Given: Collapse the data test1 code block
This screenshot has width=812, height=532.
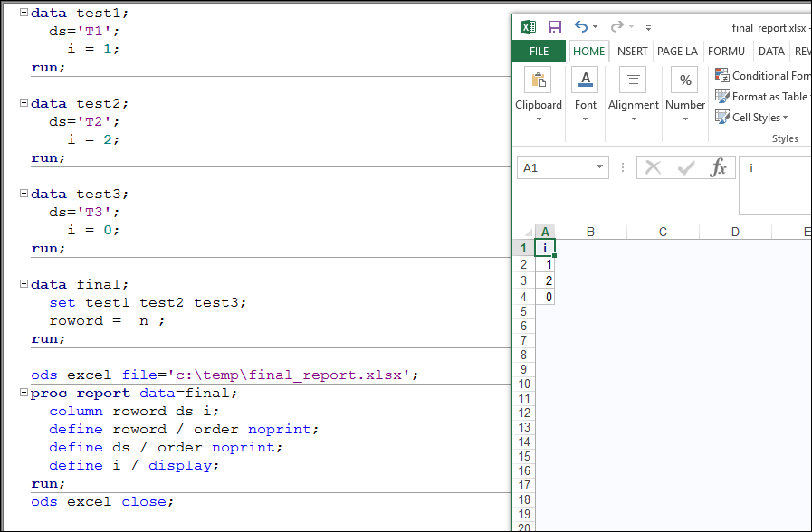Looking at the screenshot, I should click(x=24, y=14).
